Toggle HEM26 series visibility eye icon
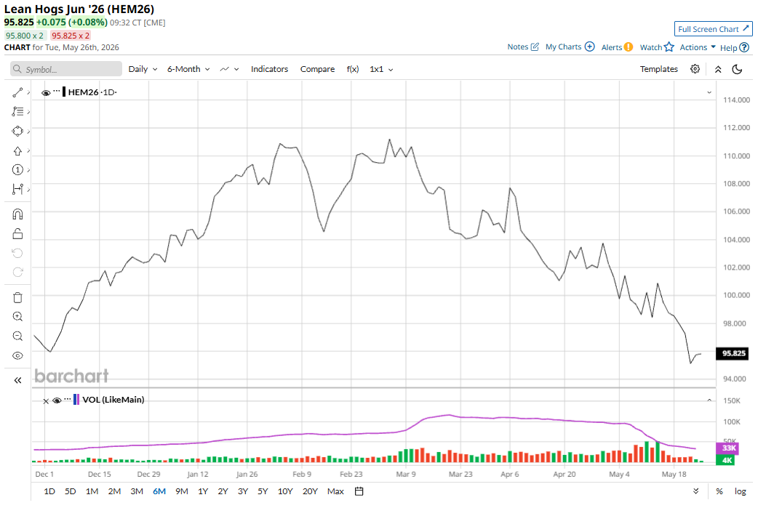Image resolution: width=766 pixels, height=532 pixels. pos(46,93)
